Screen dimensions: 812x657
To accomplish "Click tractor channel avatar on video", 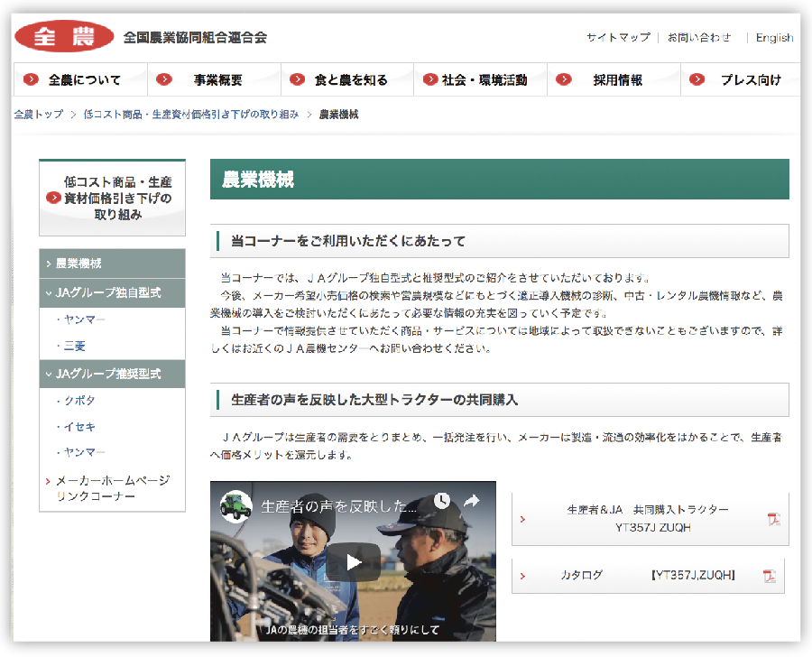I will coord(235,506).
